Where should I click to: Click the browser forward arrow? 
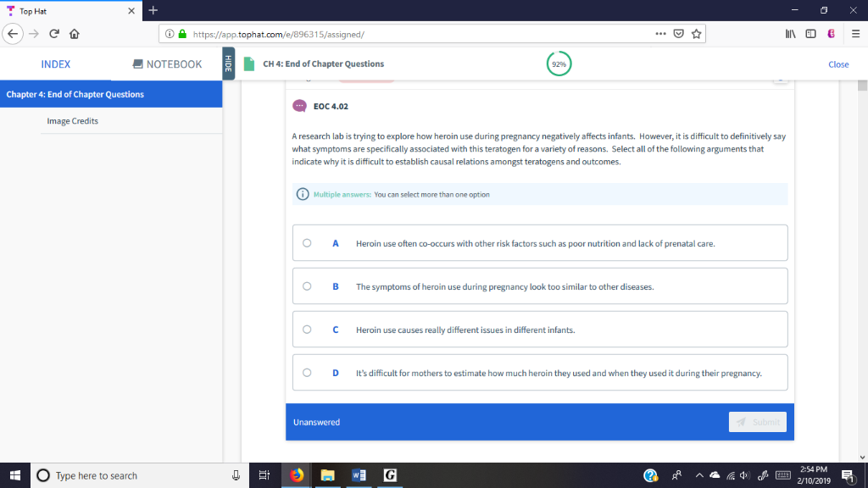(34, 34)
